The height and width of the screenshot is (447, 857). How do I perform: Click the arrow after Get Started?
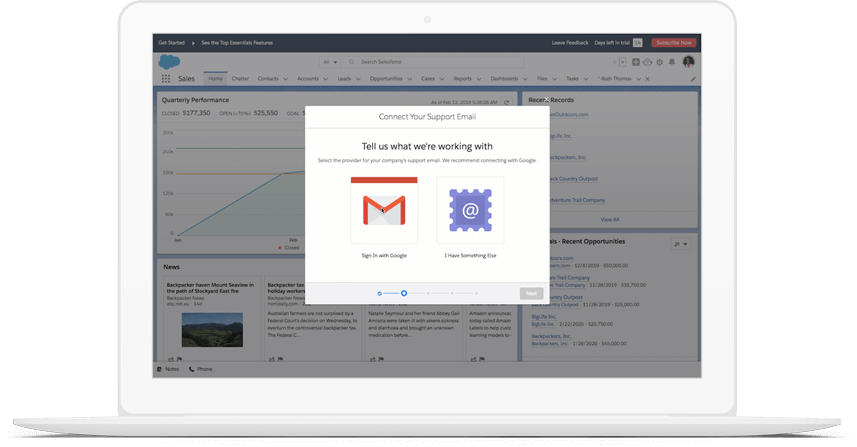(x=193, y=43)
